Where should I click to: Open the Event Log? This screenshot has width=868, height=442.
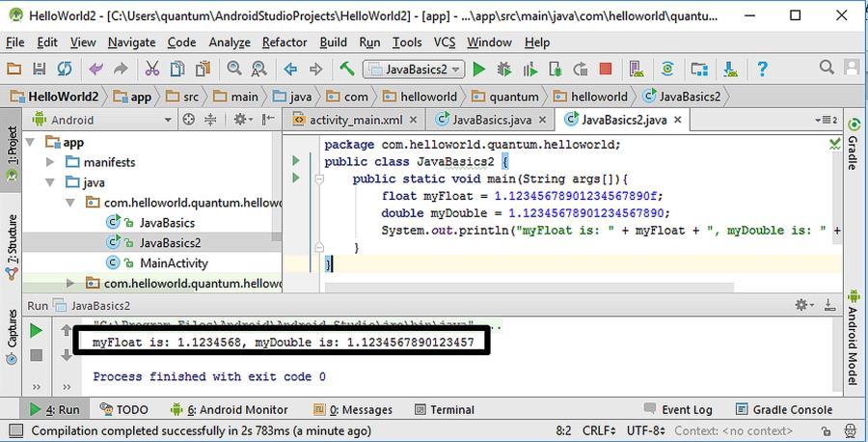[678, 410]
